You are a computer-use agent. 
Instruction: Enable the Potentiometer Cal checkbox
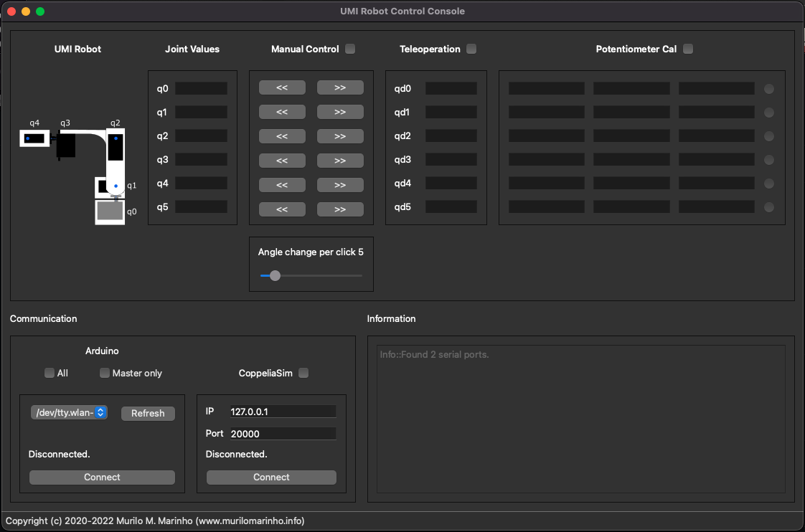(688, 49)
